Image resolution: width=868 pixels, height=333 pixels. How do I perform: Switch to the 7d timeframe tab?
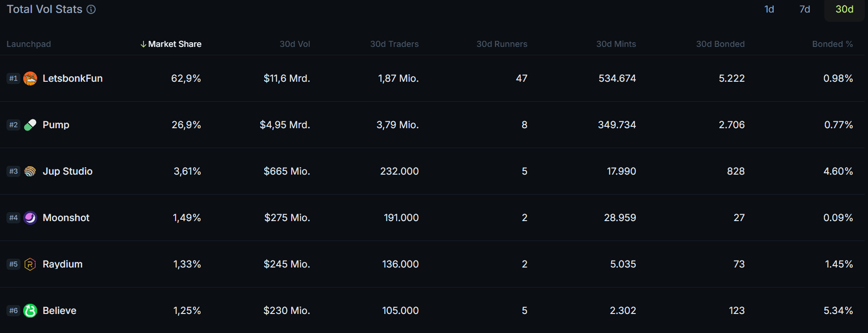[x=805, y=9]
